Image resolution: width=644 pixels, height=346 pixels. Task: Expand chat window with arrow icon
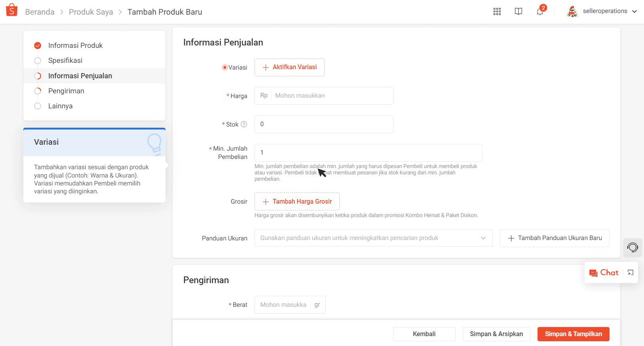pyautogui.click(x=631, y=272)
